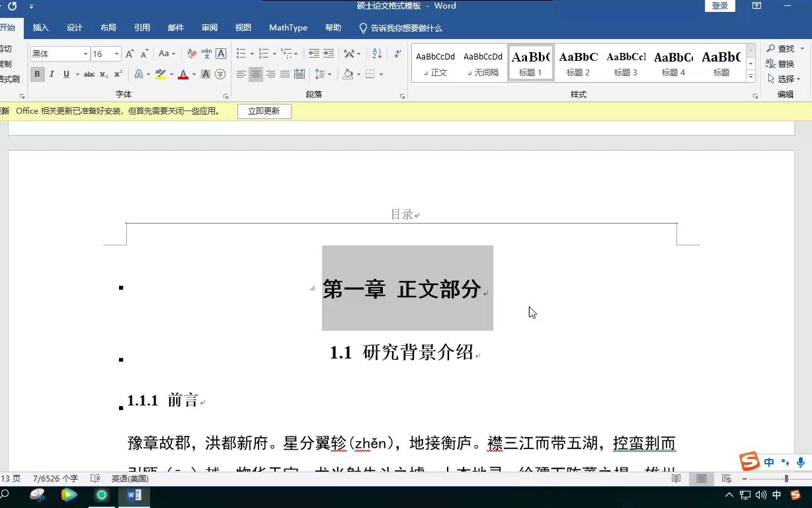Image resolution: width=812 pixels, height=508 pixels.
Task: Open the 审阅 ribbon tab
Action: (x=209, y=28)
